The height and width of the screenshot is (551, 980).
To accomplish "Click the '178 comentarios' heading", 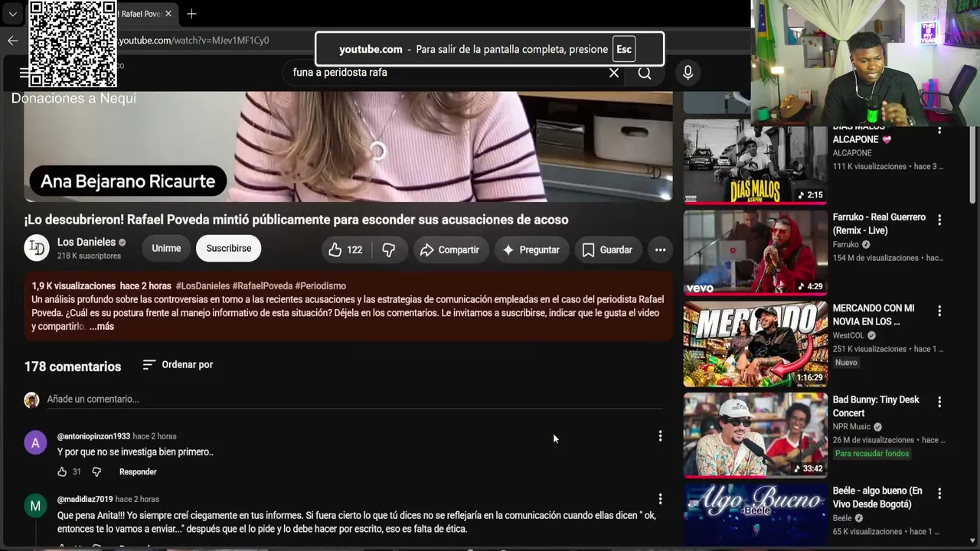I will (x=73, y=367).
